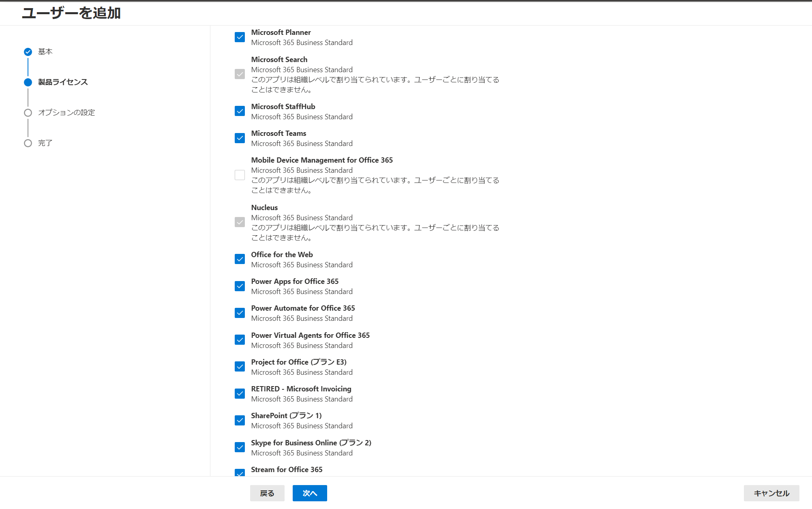Viewport: 812px width, 509px height.
Task: Uncheck Skype for Business Online (プラン 2)
Action: [x=240, y=447]
